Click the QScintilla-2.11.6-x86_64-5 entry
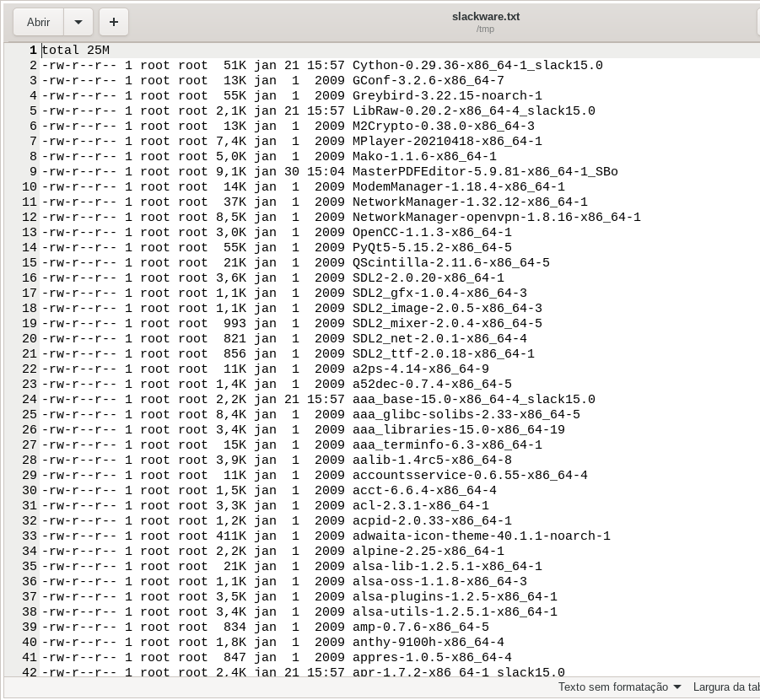The height and width of the screenshot is (700, 760). (x=450, y=263)
